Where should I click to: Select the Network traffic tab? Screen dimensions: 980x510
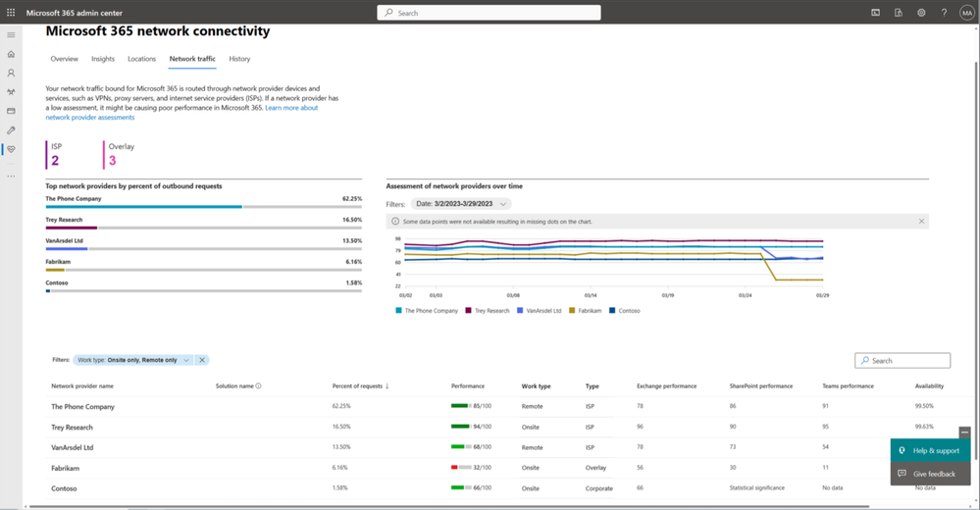192,59
